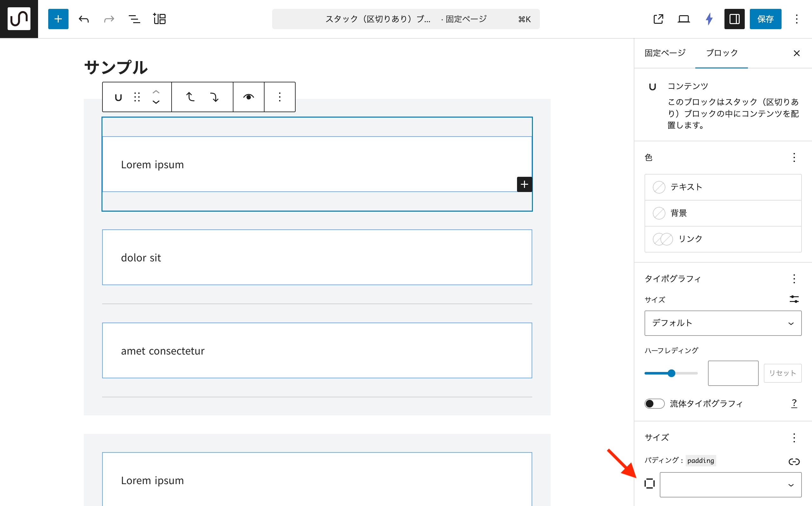
Task: Switch to the 固定ページ tab
Action: [665, 53]
